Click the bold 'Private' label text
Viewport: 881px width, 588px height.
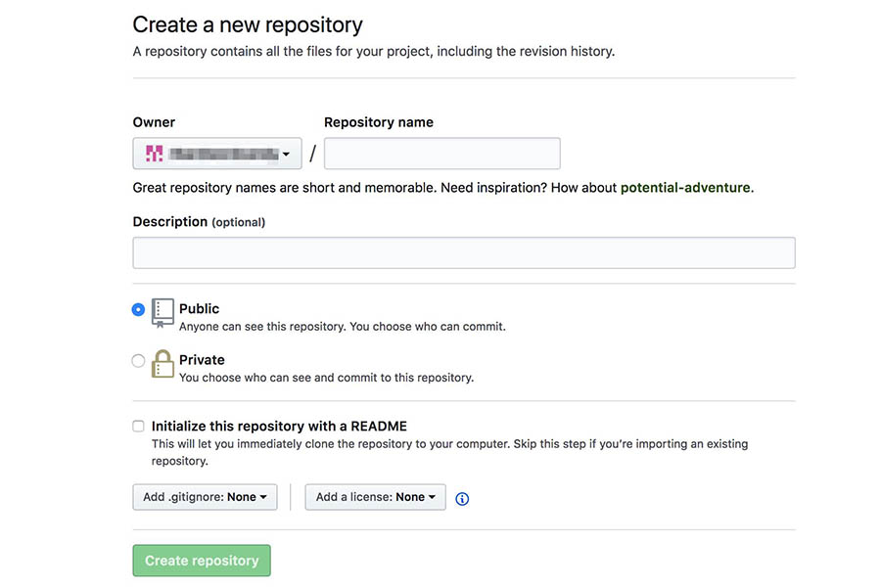202,360
